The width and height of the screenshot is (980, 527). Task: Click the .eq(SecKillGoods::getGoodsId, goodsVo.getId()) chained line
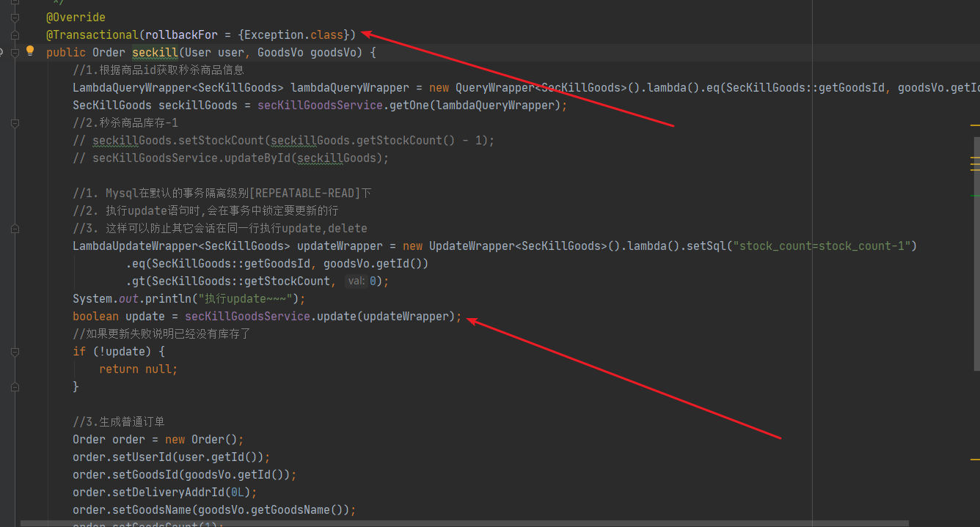point(277,264)
